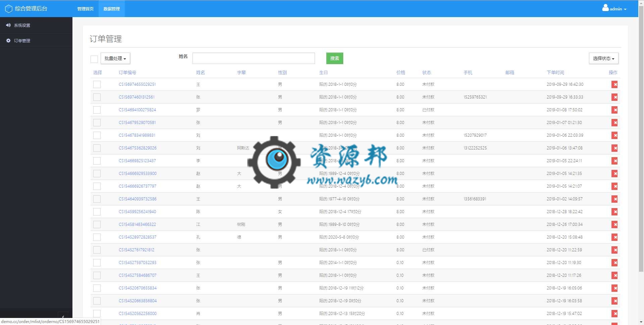
Task: Check the box for order CS156974601312561
Action: [97, 97]
